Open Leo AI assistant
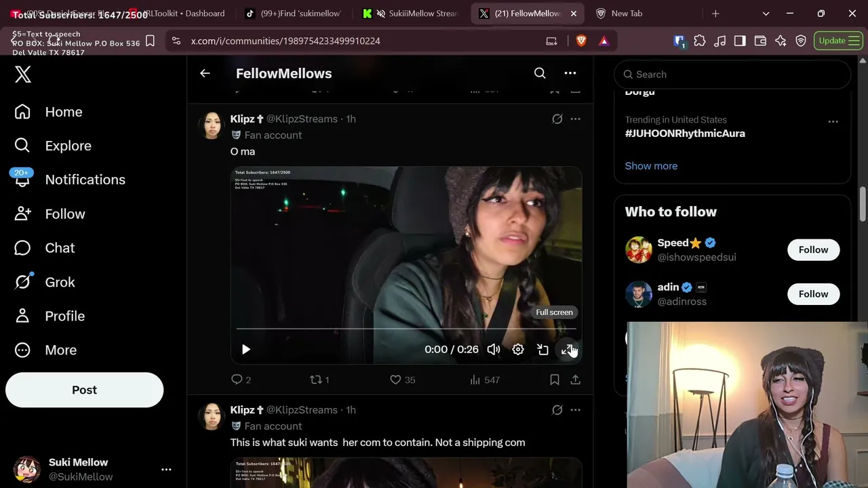This screenshot has width=868, height=488. (x=781, y=41)
